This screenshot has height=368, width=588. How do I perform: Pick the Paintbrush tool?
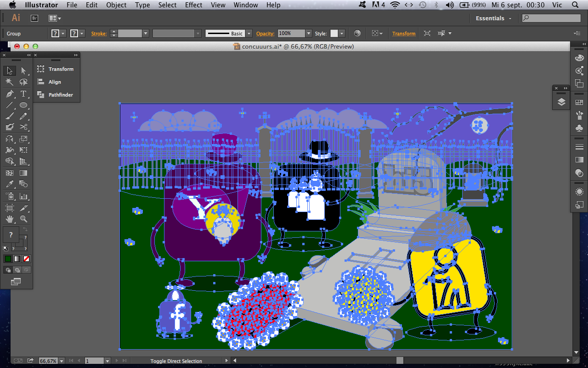pyautogui.click(x=9, y=116)
